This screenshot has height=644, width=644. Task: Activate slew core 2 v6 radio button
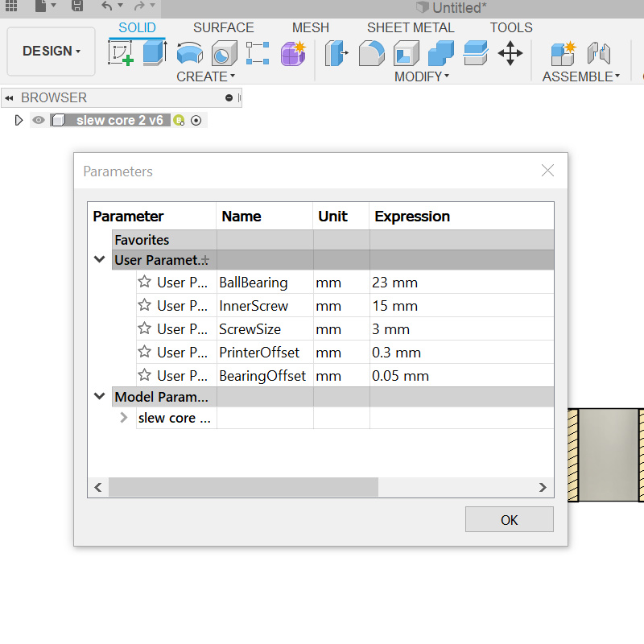point(196,121)
